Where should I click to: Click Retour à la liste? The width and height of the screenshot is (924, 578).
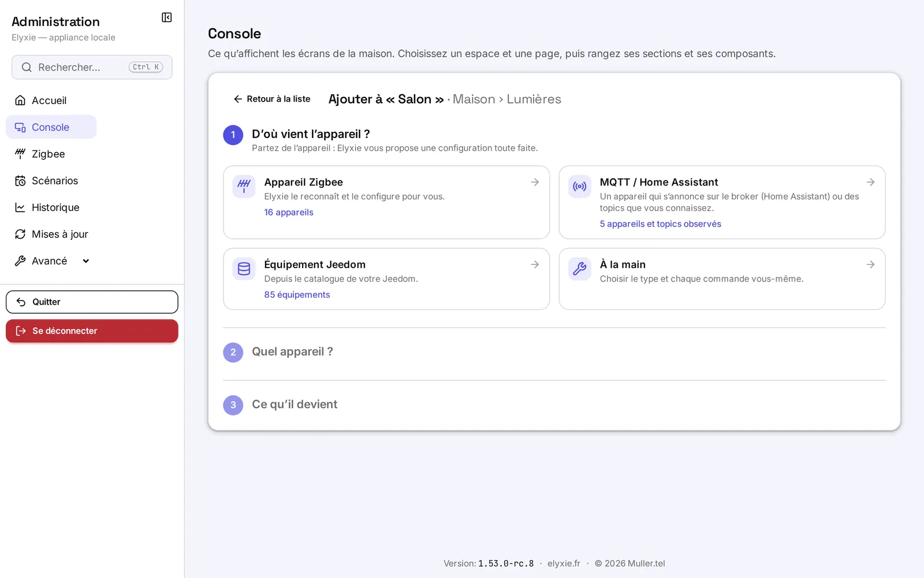[271, 99]
